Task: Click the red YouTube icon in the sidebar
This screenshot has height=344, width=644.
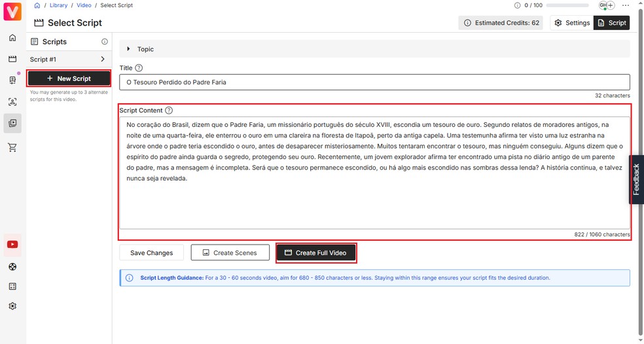Action: tap(12, 245)
